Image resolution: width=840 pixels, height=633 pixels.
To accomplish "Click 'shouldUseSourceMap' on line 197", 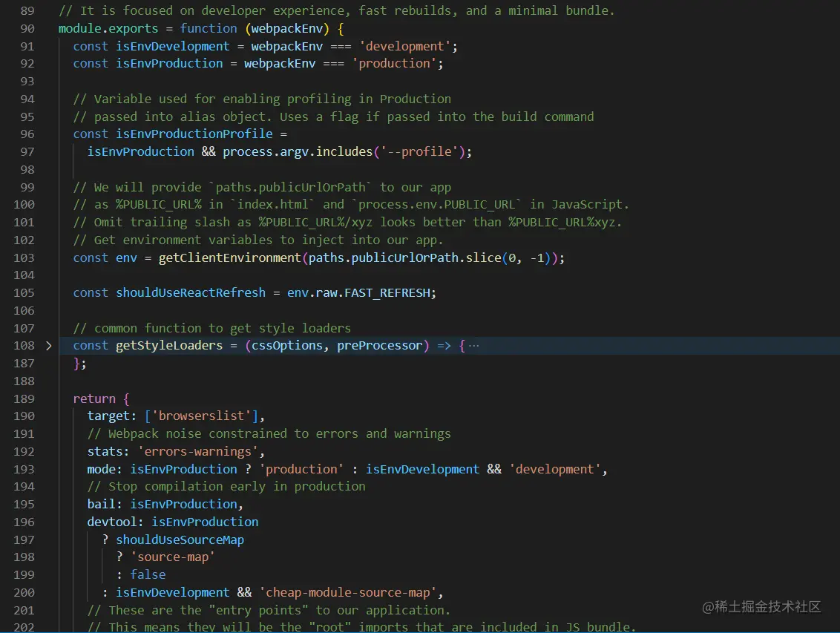I will point(180,539).
